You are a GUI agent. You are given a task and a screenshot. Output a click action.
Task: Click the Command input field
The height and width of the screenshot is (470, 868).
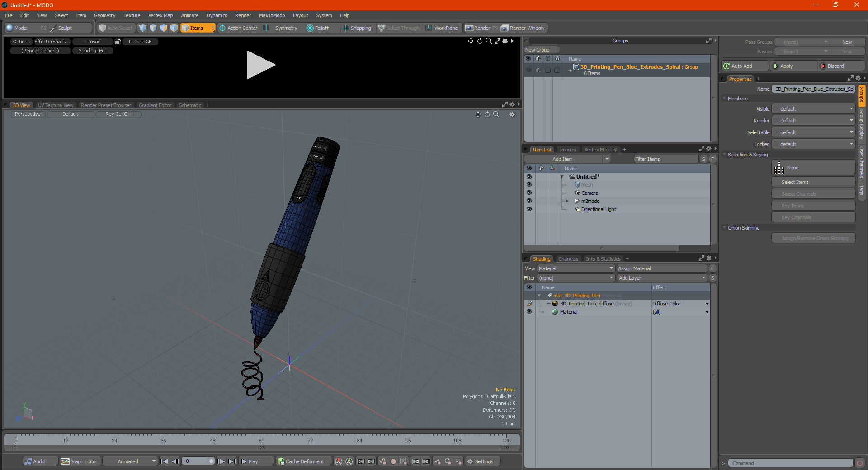pos(790,463)
